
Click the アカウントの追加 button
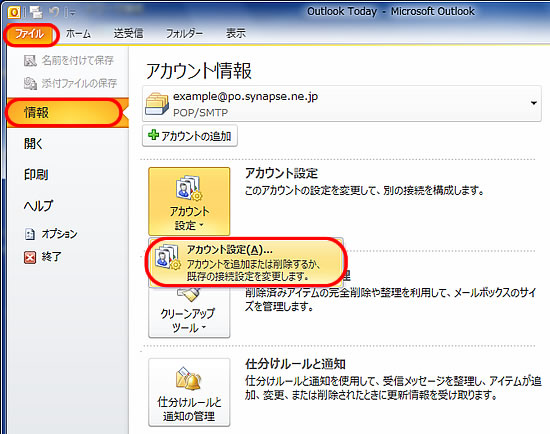190,136
